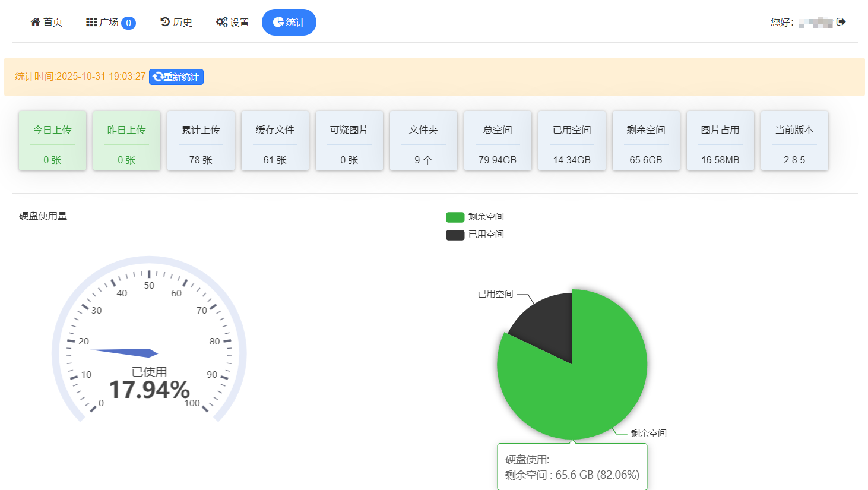868x490 pixels.
Task: Click the username next to 您好
Action: [x=816, y=21]
